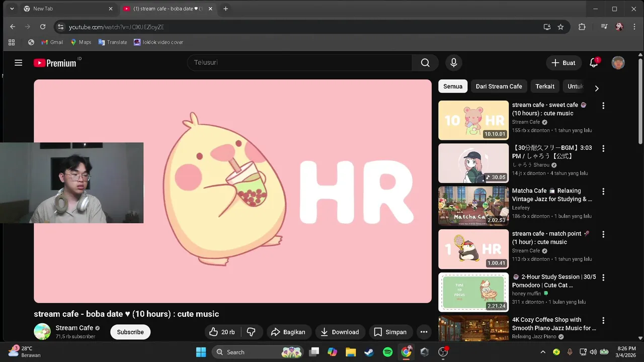The width and height of the screenshot is (644, 362).
Task: Click the Buat create button
Action: 563,63
